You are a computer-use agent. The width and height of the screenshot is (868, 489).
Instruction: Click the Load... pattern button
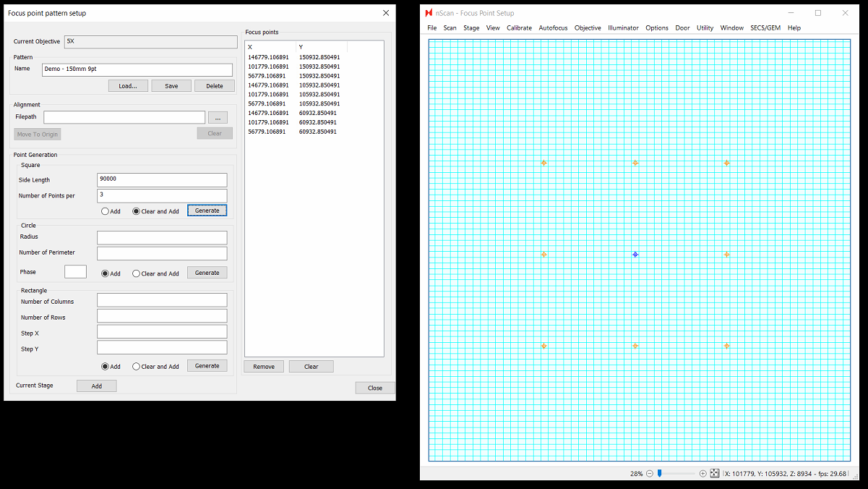(x=128, y=86)
